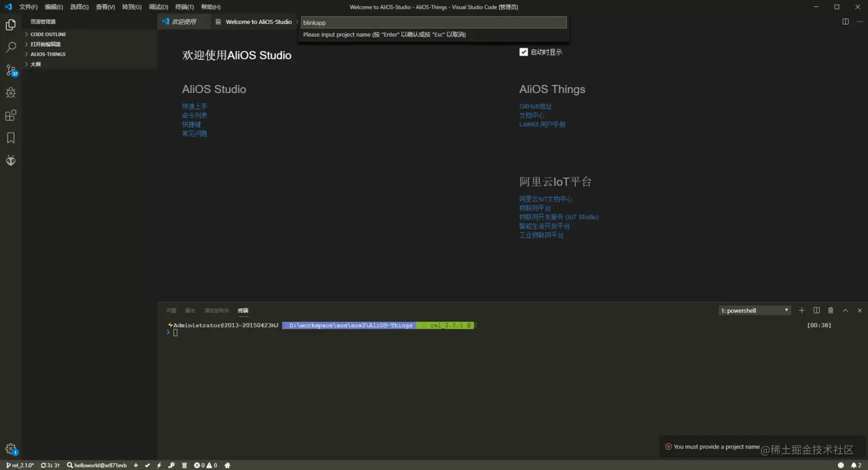
Task: Open the alien-face PlatformIO view icon
Action: 10,161
